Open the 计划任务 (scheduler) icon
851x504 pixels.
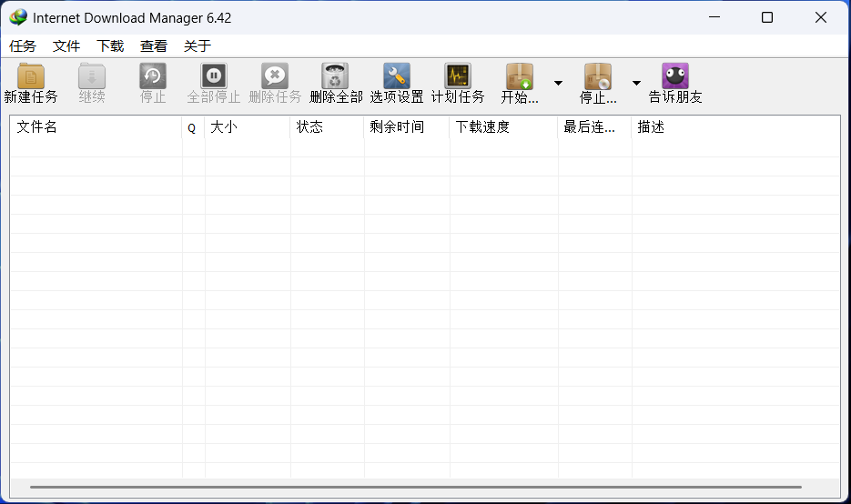457,76
